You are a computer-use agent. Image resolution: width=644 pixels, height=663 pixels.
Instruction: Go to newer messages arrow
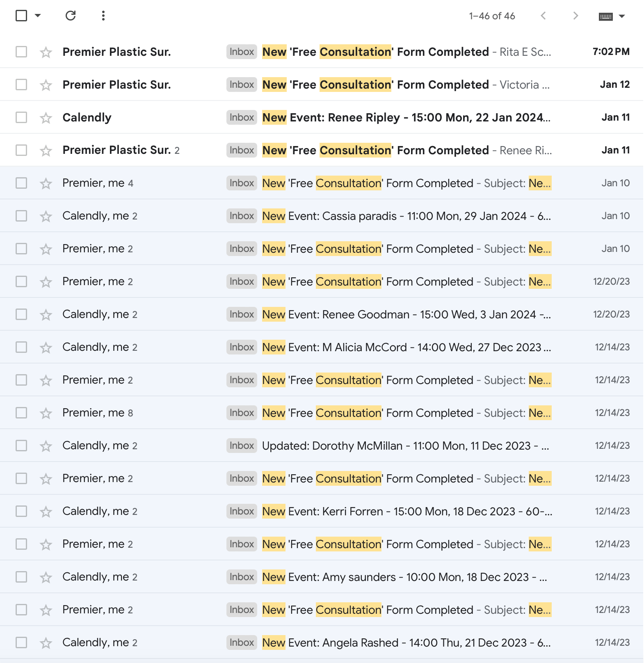click(x=544, y=16)
